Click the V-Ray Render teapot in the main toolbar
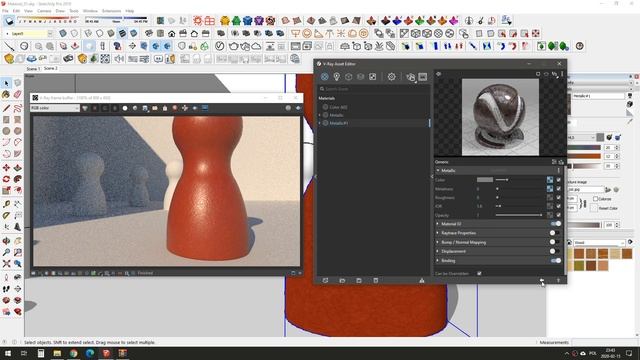 point(233,46)
